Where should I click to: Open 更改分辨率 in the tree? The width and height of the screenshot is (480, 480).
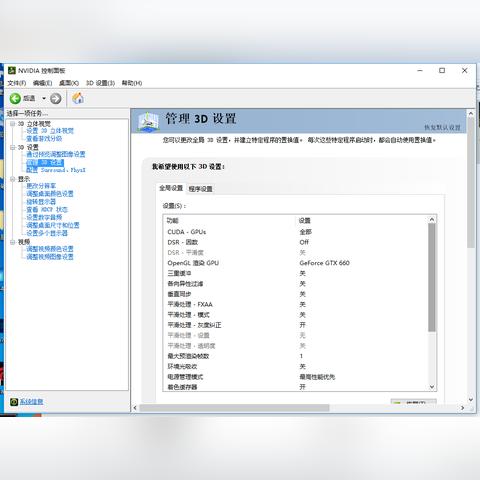point(41,186)
